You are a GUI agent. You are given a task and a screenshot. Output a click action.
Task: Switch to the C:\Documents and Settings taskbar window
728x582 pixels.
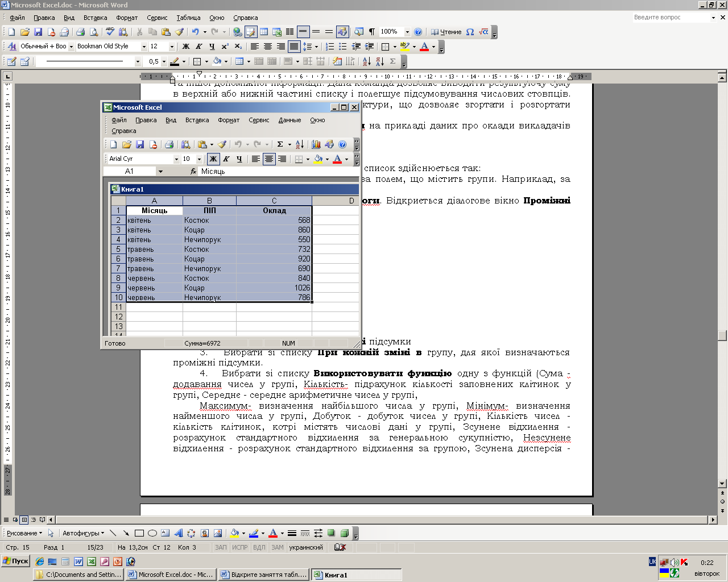(x=78, y=575)
